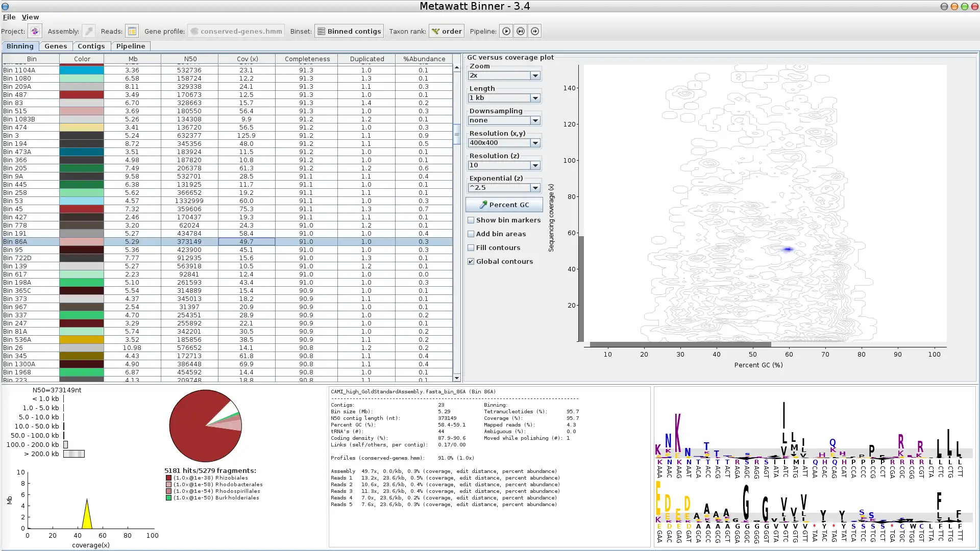This screenshot has height=551, width=980.
Task: Click the Refresh pipeline control button
Action: (x=535, y=31)
